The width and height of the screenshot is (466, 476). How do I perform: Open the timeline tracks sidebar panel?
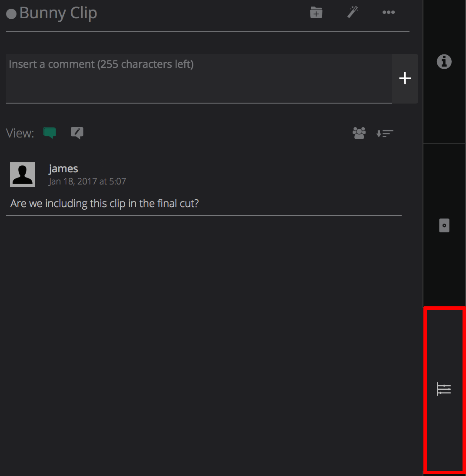click(444, 389)
